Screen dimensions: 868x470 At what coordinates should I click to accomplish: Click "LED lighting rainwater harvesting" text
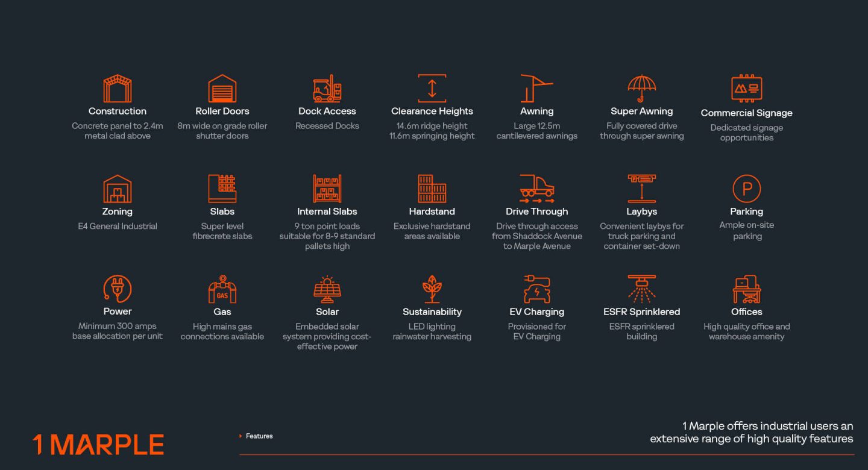tap(432, 331)
